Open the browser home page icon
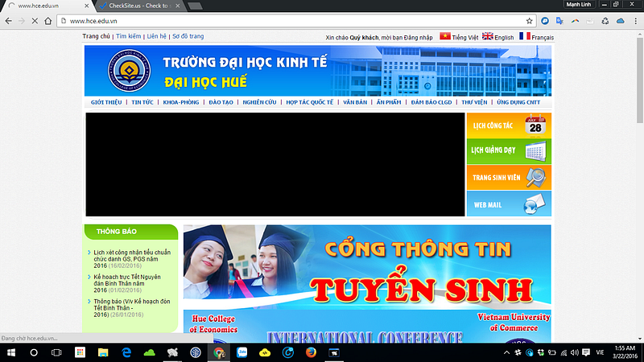 pos(48,21)
